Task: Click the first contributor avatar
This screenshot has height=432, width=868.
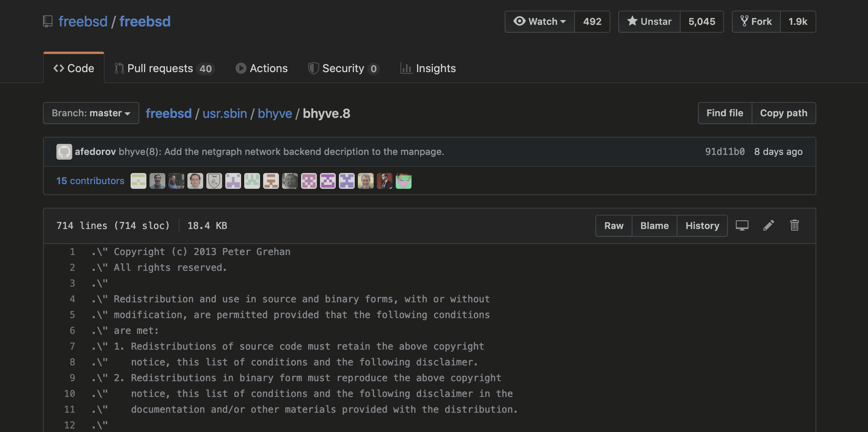Action: pos(138,181)
